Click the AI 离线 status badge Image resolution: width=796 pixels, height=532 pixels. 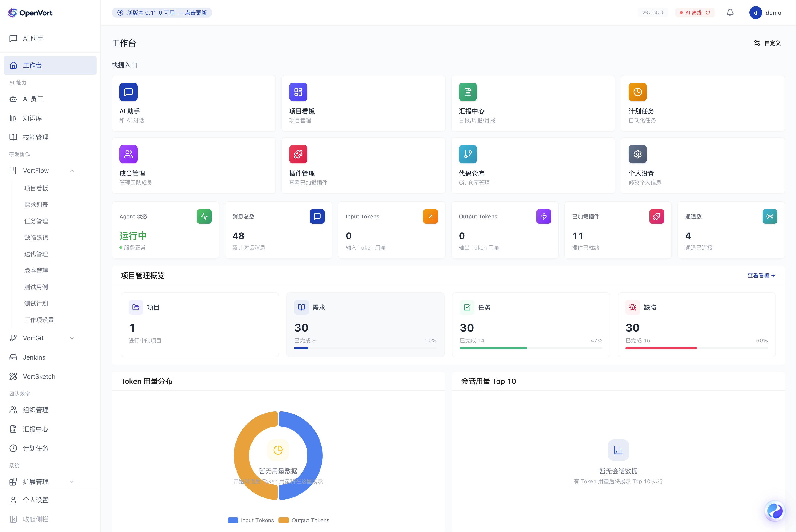[694, 13]
